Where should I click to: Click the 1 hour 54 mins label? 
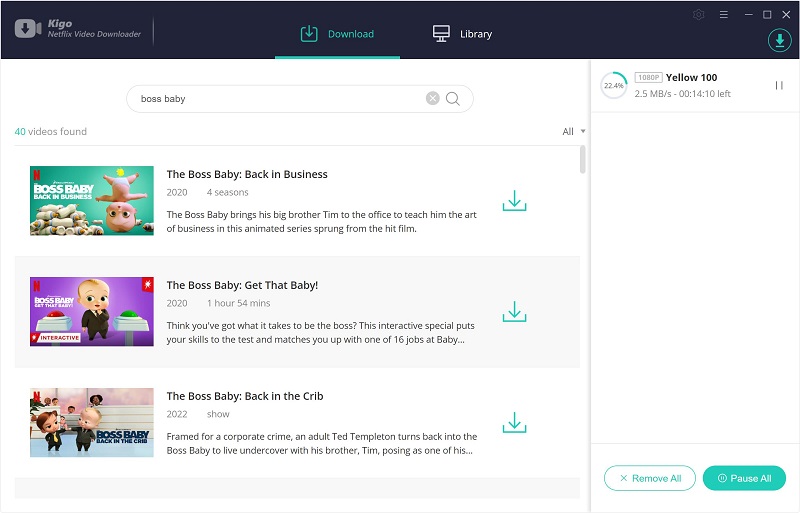238,303
